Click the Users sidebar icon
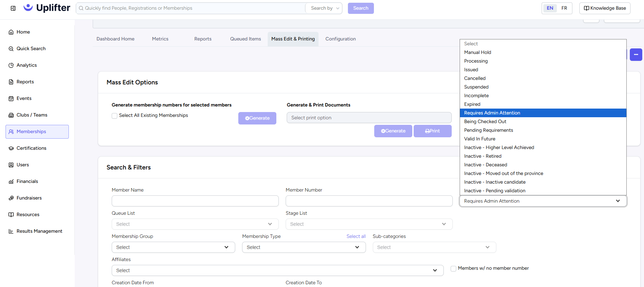The width and height of the screenshot is (644, 287). 11,165
